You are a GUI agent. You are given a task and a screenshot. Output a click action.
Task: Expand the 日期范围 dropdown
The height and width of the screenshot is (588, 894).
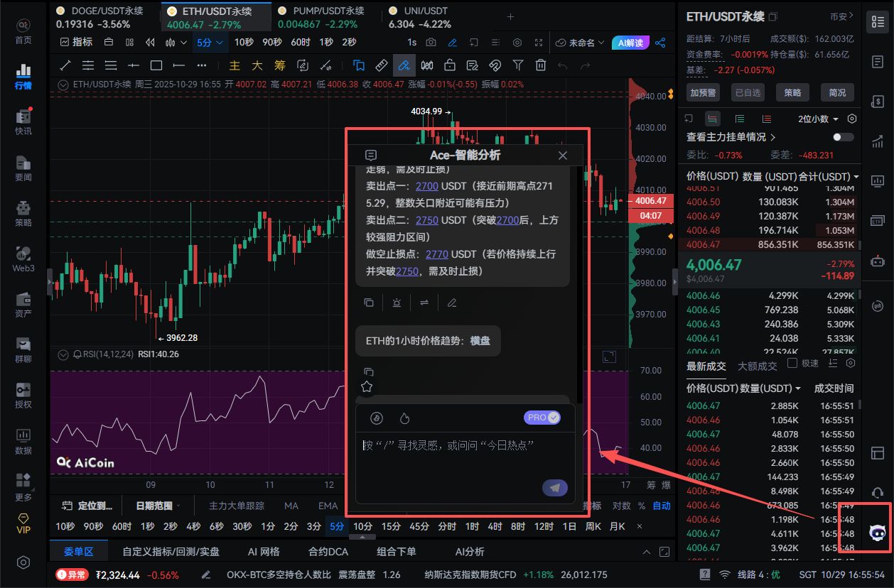click(158, 505)
